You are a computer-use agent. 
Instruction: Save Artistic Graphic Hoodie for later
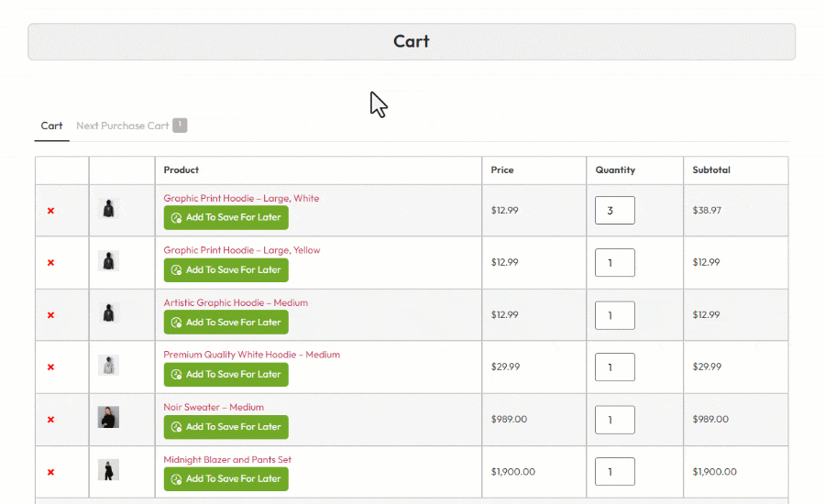(225, 323)
